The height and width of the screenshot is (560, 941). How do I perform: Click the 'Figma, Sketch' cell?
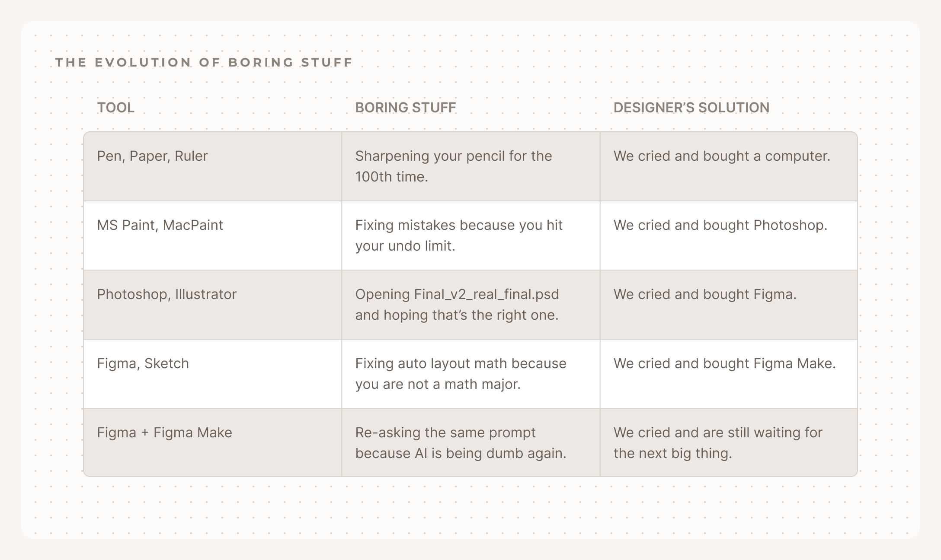143,363
